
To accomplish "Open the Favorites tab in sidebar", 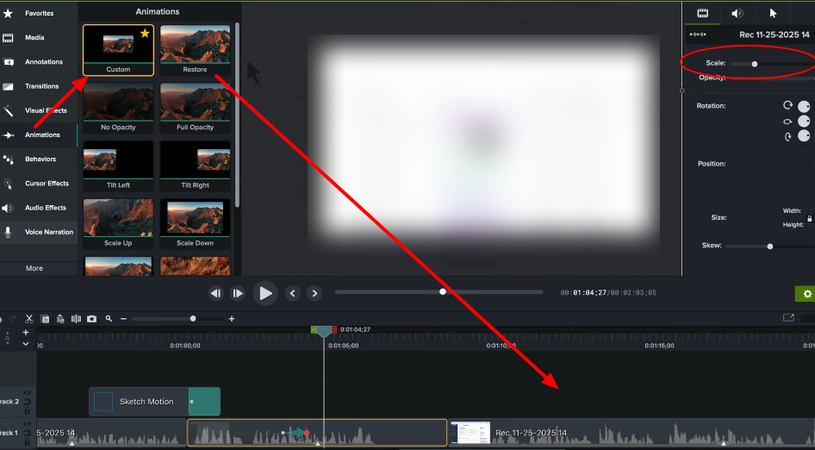I will pyautogui.click(x=38, y=13).
